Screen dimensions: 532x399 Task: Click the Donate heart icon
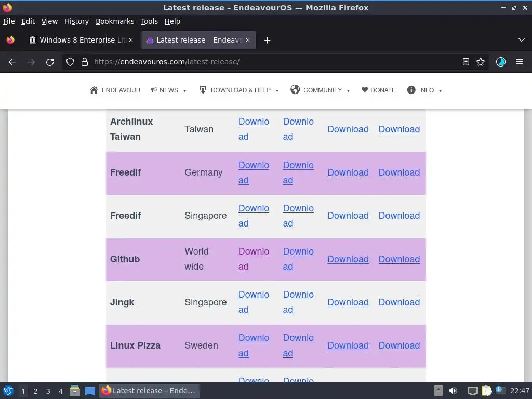click(x=365, y=90)
